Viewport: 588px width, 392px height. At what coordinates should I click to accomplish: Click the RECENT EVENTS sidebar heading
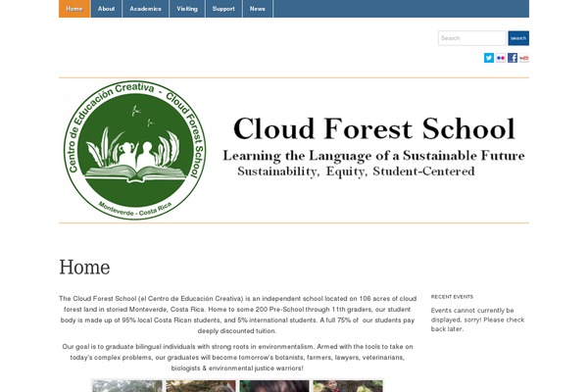point(452,297)
